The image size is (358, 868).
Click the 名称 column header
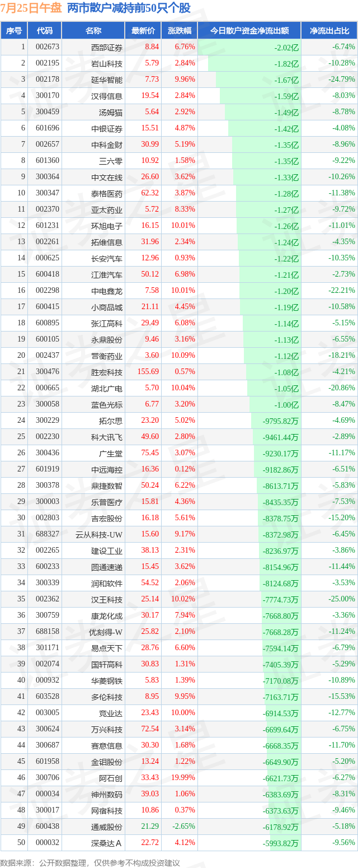(x=93, y=31)
